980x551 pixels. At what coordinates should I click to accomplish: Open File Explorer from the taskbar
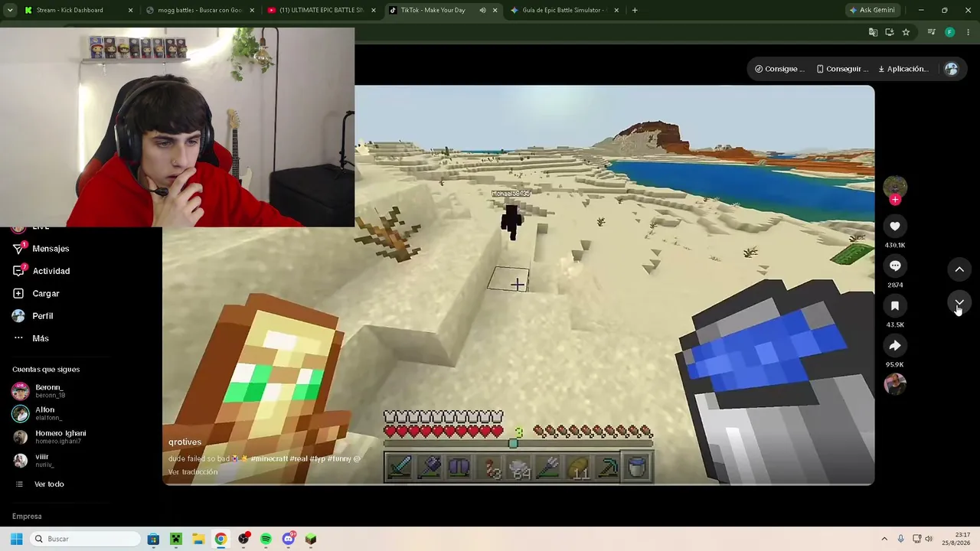pyautogui.click(x=198, y=539)
